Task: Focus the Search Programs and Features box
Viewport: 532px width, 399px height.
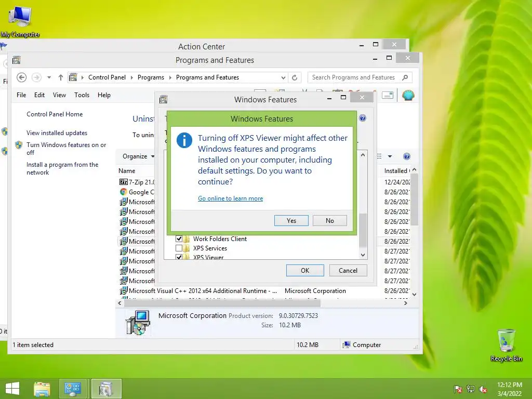Action: click(354, 77)
